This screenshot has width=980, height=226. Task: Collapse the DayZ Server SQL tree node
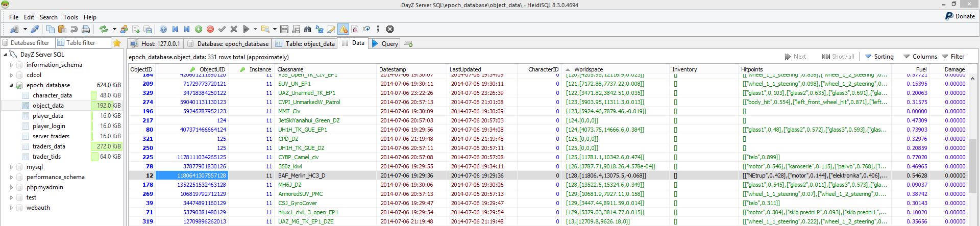point(5,55)
